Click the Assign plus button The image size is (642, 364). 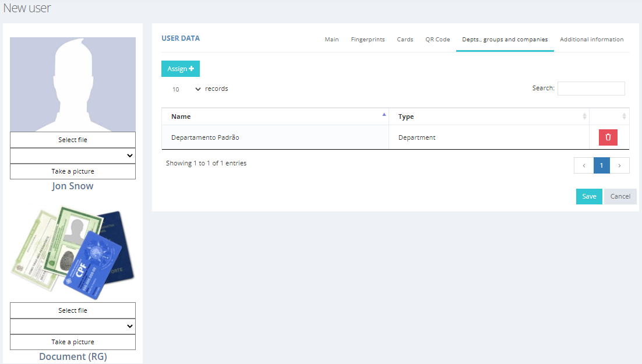coord(181,69)
